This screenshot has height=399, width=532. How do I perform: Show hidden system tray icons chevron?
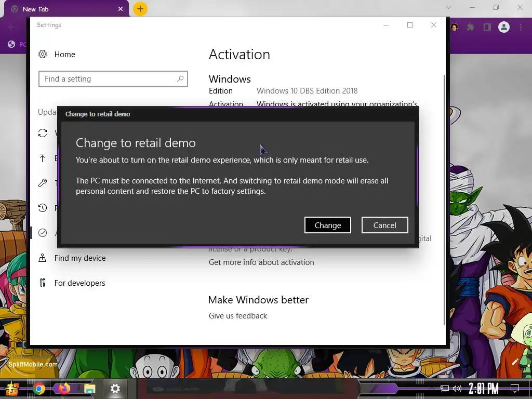coord(432,389)
